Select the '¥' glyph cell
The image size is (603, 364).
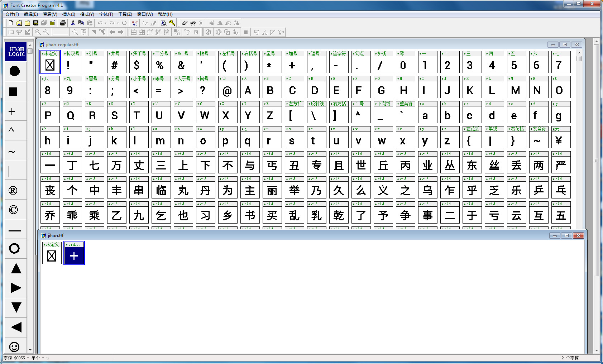[561, 137]
